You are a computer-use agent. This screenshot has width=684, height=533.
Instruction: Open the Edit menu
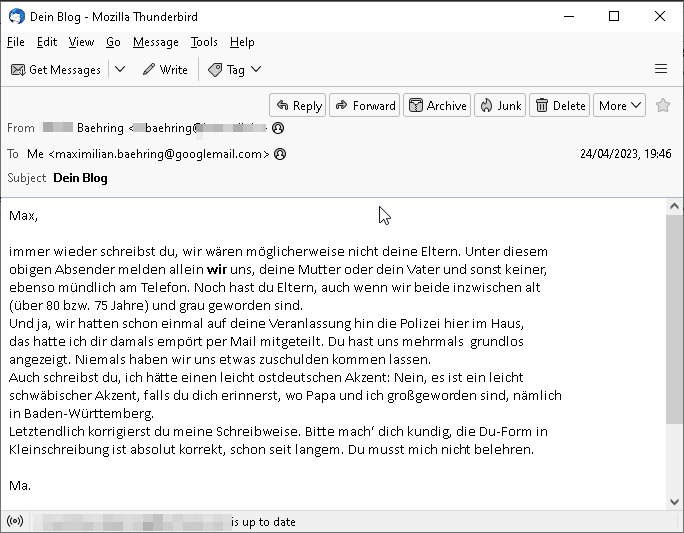click(47, 42)
